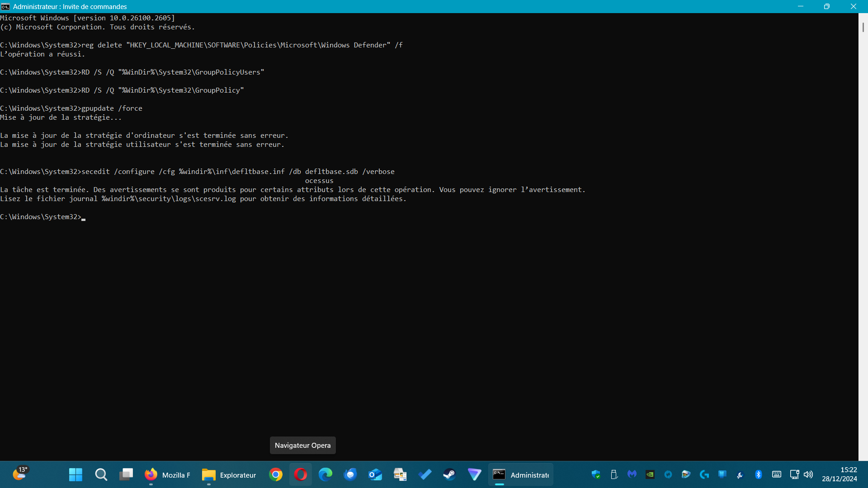
Task: Open the Proton VPN taskbar icon
Action: tap(474, 474)
